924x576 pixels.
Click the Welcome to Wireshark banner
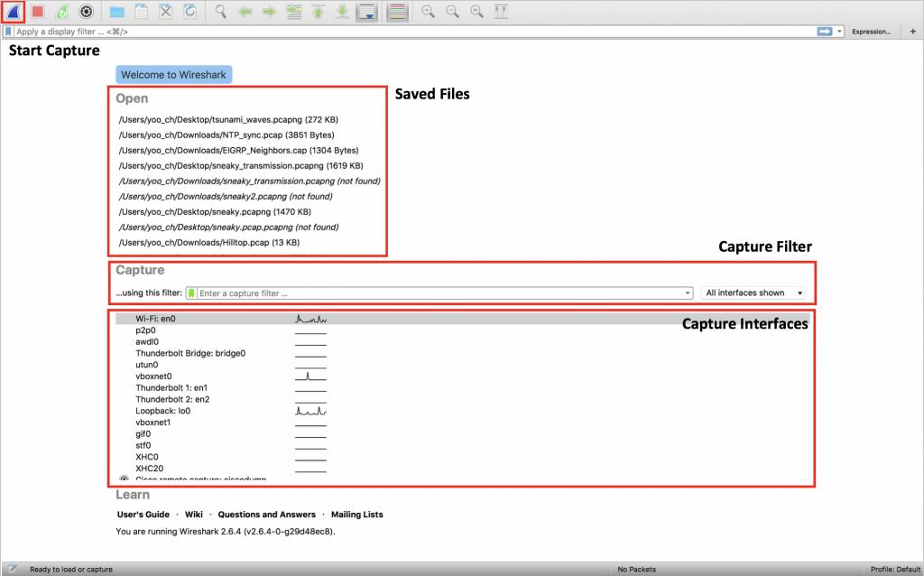coord(174,75)
